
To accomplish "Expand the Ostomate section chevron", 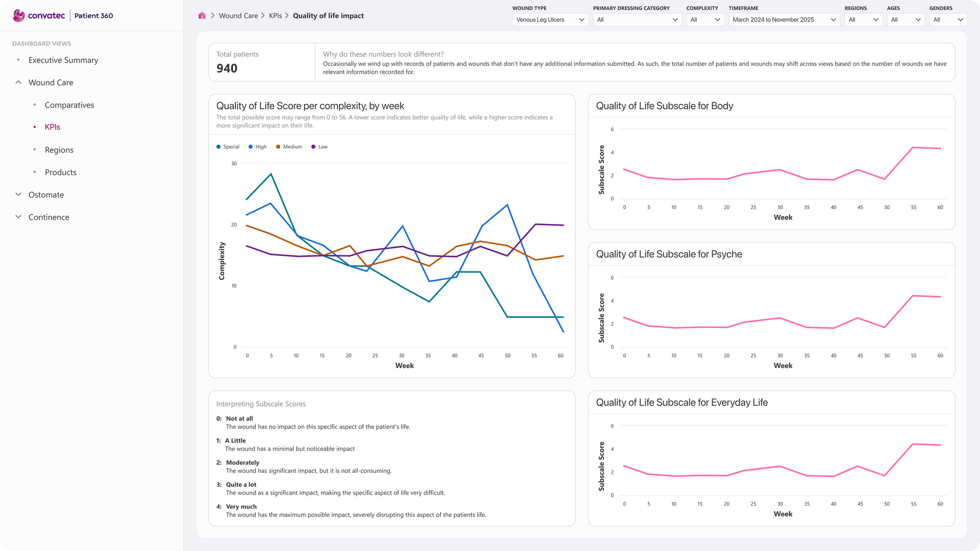I will pos(18,194).
